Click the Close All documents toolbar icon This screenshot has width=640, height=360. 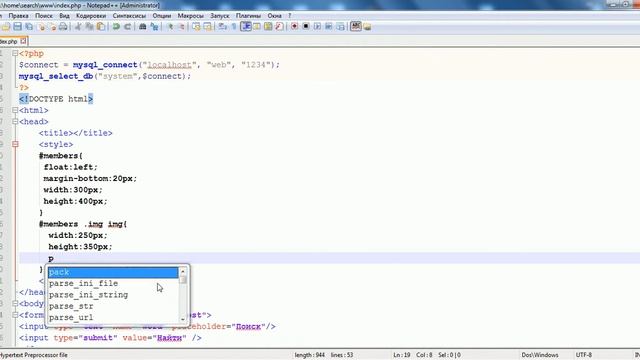[x=52, y=27]
